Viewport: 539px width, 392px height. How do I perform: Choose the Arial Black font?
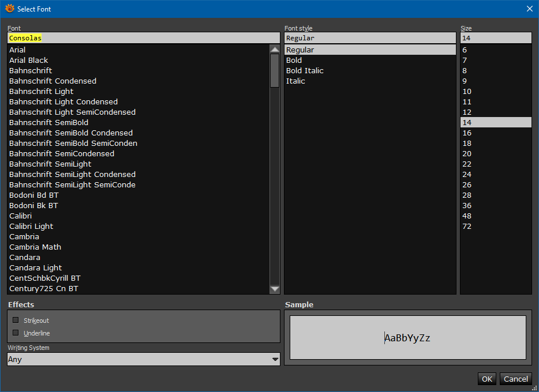click(x=29, y=60)
